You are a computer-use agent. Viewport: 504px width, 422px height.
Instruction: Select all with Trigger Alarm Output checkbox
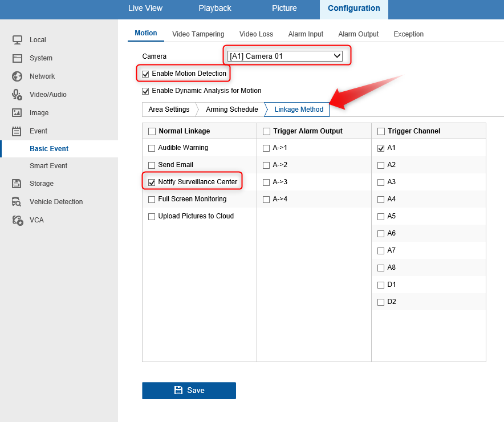pyautogui.click(x=266, y=132)
